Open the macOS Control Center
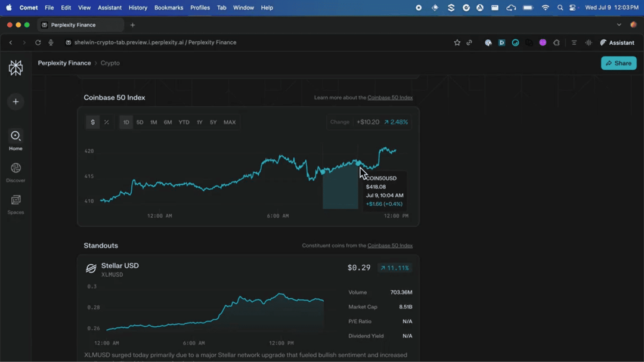644x362 pixels. coord(572,7)
